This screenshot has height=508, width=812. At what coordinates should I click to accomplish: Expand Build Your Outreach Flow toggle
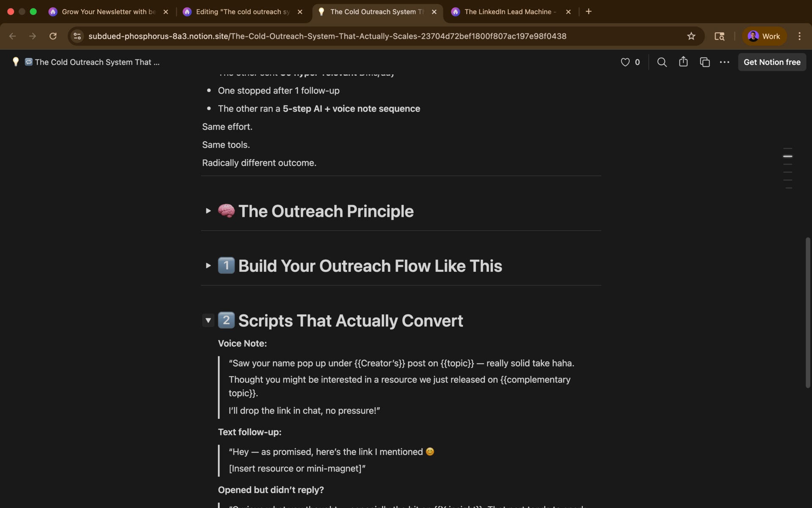tap(208, 265)
